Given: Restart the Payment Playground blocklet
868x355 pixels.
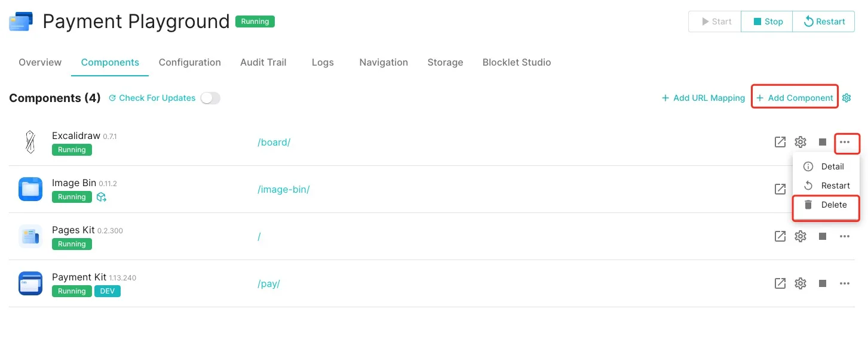Looking at the screenshot, I should coord(824,21).
